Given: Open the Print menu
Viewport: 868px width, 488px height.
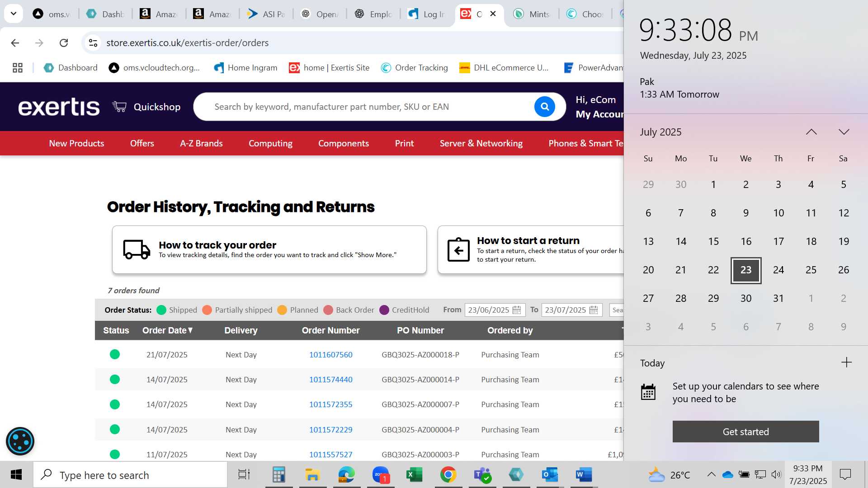Looking at the screenshot, I should (x=404, y=143).
